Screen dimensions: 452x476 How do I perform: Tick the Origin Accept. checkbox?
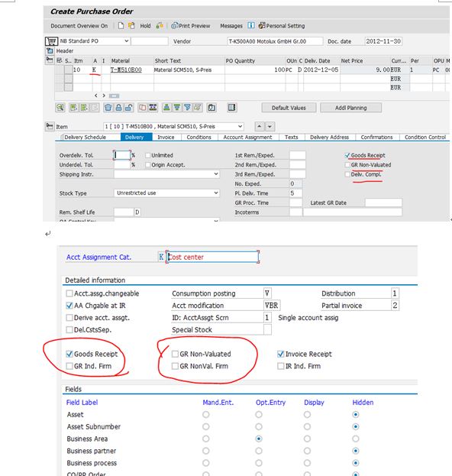(x=147, y=165)
